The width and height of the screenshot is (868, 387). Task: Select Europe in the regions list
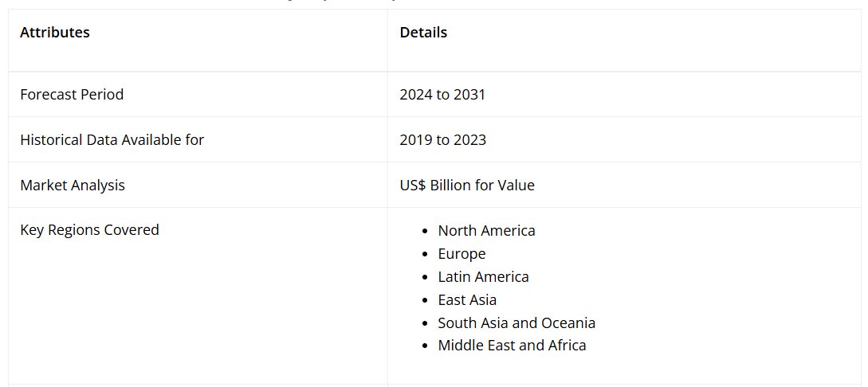(x=461, y=254)
